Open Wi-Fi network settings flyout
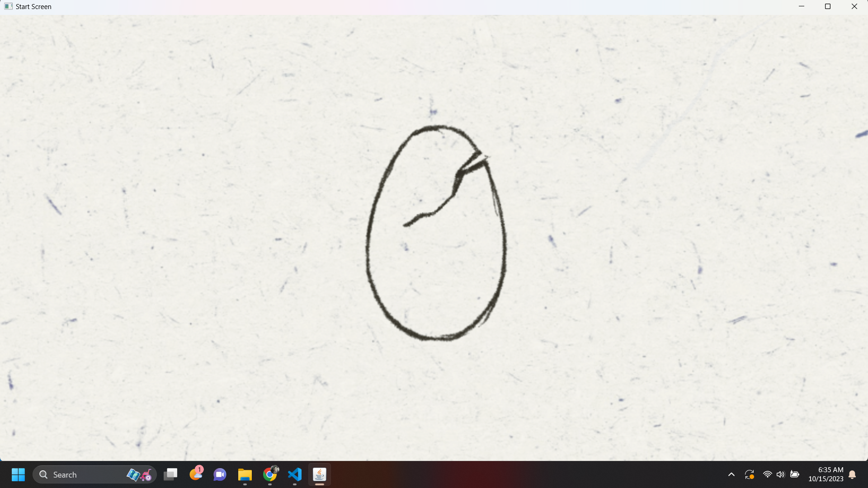The width and height of the screenshot is (868, 488). coord(767,474)
